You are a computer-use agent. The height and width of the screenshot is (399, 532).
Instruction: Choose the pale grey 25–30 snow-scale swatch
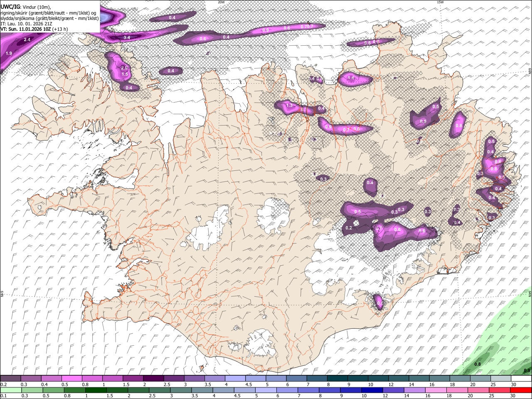(x=501, y=378)
